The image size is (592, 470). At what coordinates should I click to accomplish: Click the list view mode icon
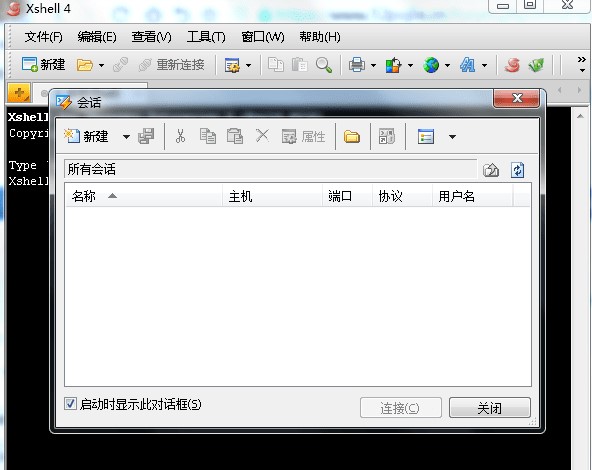pos(426,136)
